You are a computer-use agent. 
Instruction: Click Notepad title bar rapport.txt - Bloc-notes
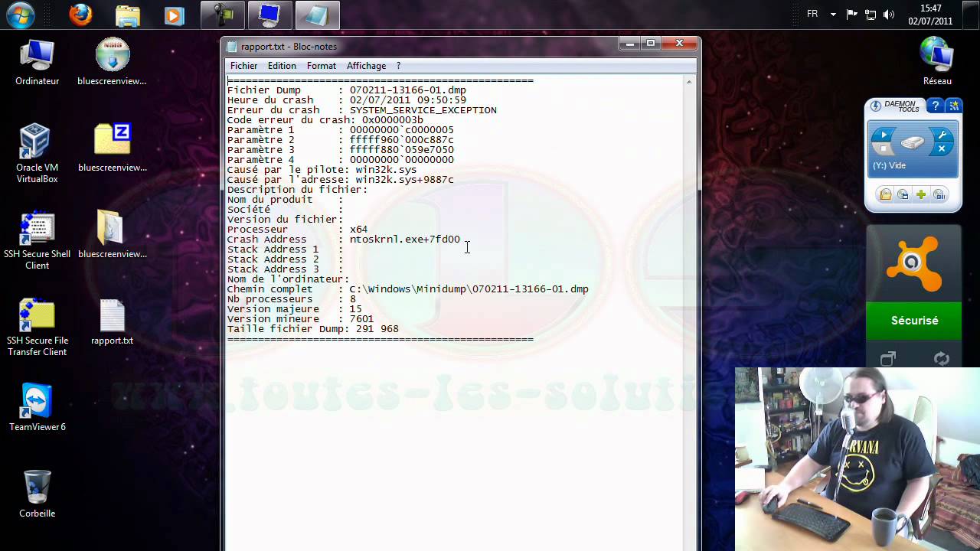click(x=289, y=47)
